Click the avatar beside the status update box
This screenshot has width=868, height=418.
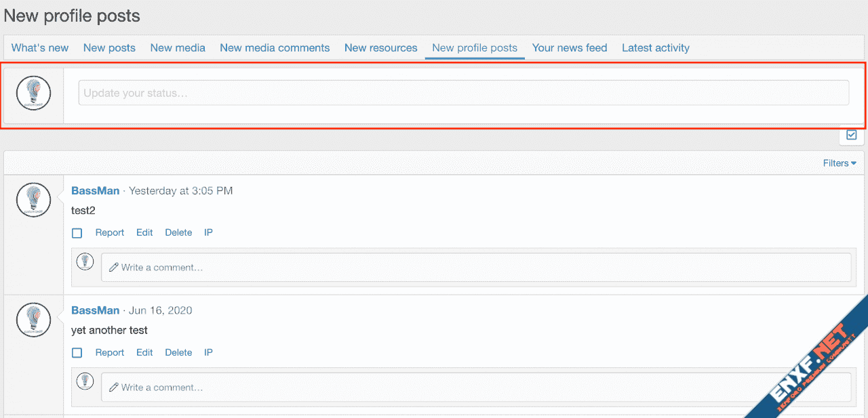33,93
